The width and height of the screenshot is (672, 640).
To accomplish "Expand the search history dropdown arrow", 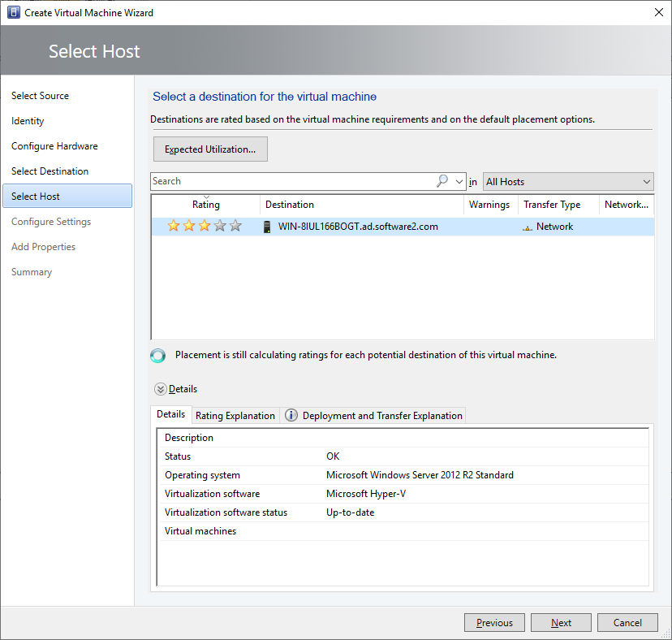I will coord(460,181).
